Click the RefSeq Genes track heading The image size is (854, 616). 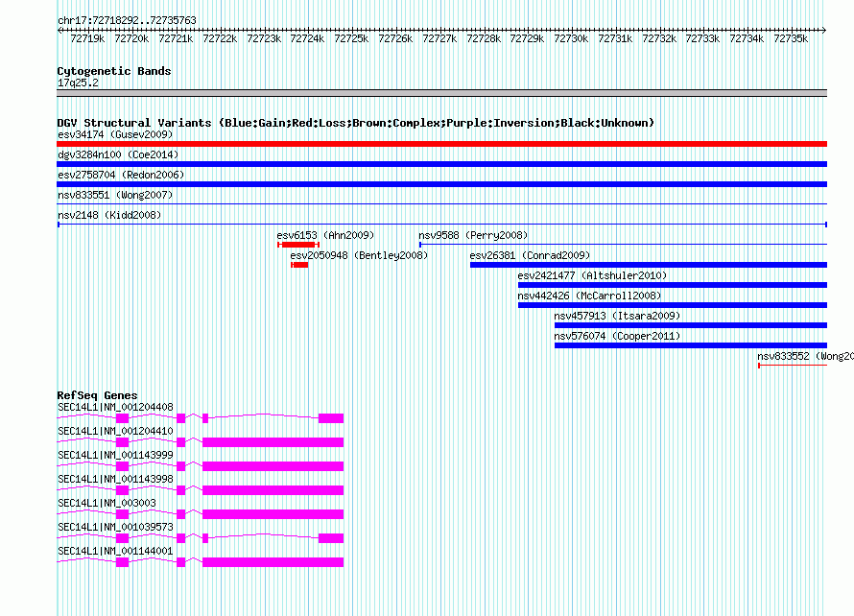[98, 395]
